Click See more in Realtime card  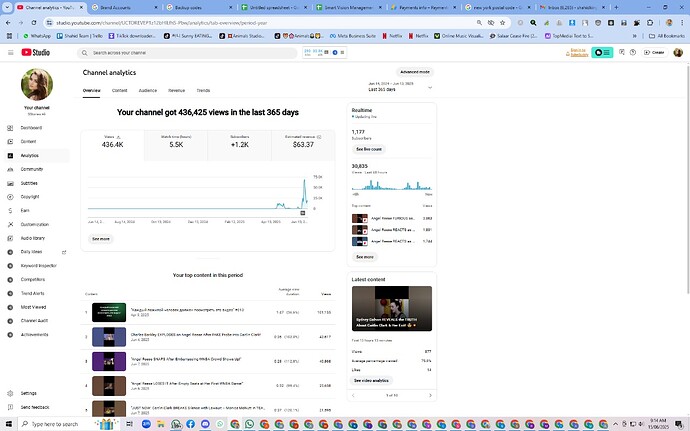pyautogui.click(x=365, y=257)
